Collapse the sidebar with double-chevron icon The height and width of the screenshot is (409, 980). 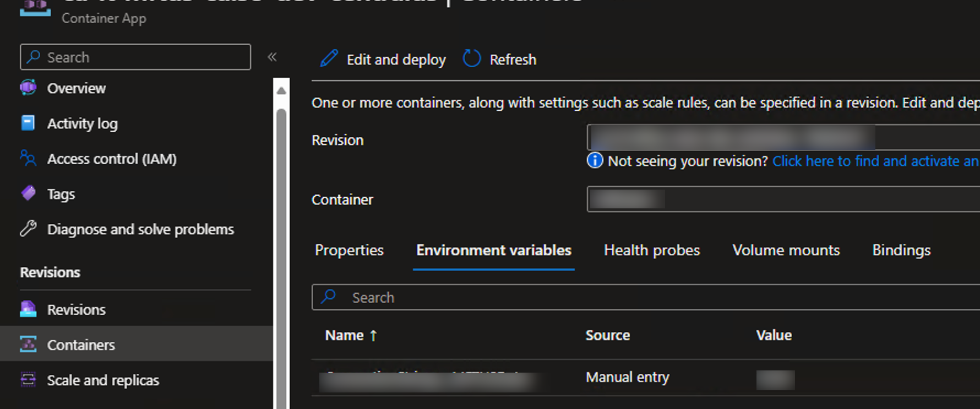272,57
